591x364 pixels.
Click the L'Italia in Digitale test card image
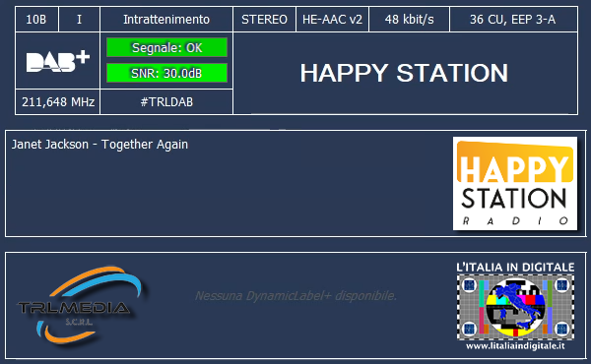pos(515,307)
